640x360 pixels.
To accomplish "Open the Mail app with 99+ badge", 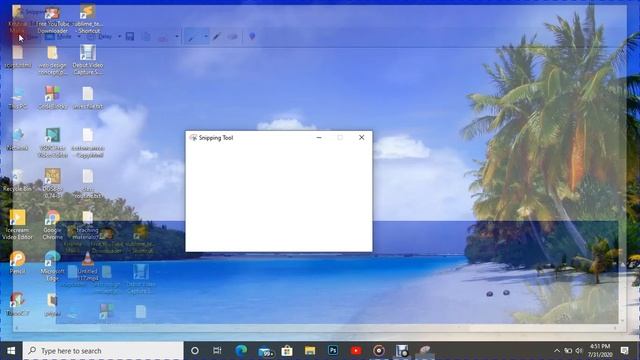I will (265, 351).
